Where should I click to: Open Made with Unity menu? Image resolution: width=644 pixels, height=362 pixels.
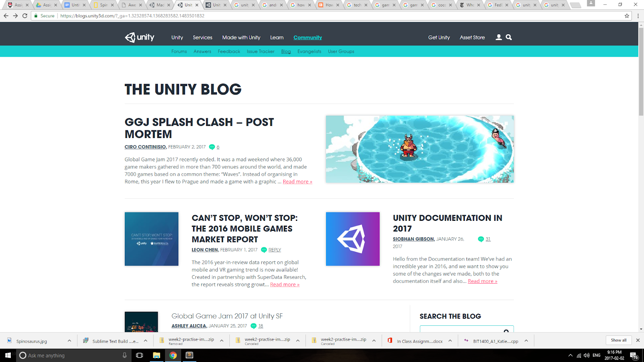tap(241, 37)
